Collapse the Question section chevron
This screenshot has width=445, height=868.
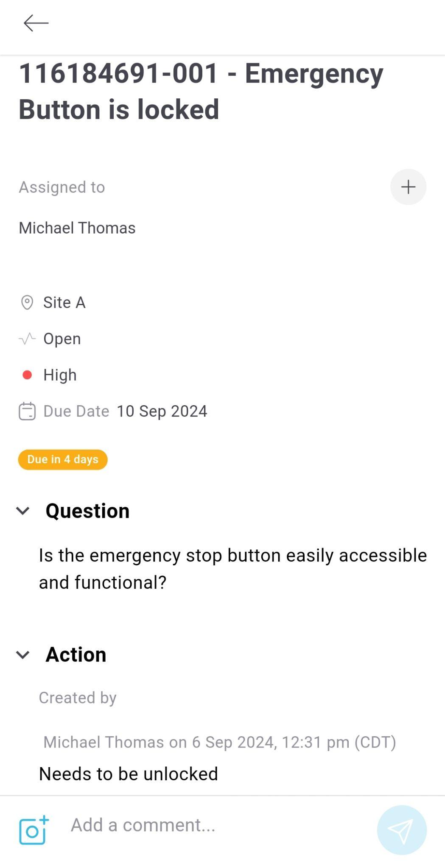click(23, 511)
